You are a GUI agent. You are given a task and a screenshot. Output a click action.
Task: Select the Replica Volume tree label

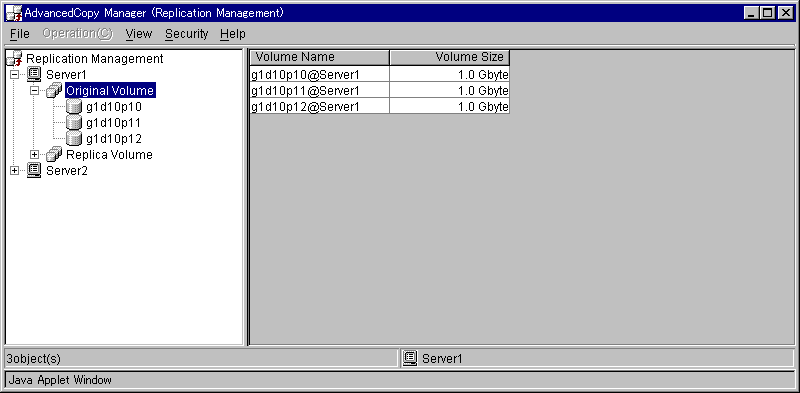pyautogui.click(x=109, y=154)
